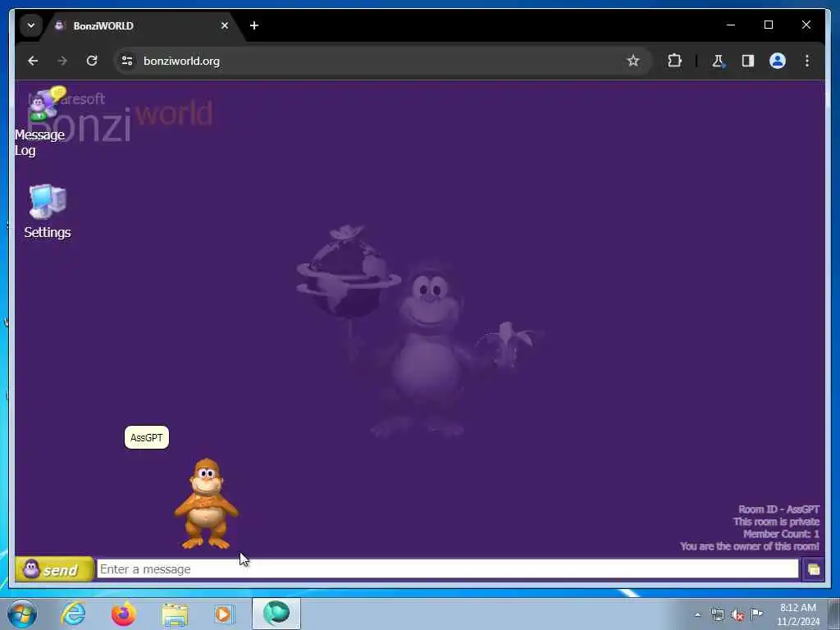Click 'Member Count: 1' text
This screenshot has width=840, height=630.
pyautogui.click(x=781, y=534)
